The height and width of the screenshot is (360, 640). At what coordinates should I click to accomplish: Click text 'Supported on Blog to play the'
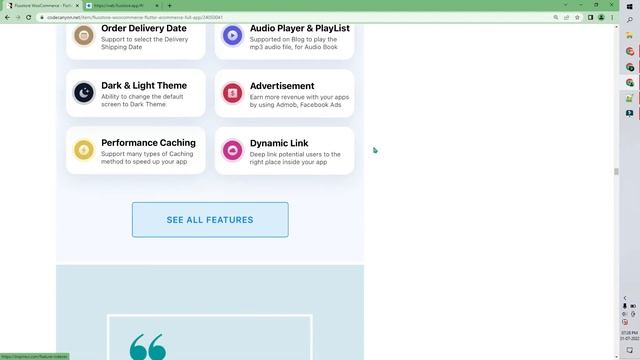(x=293, y=39)
